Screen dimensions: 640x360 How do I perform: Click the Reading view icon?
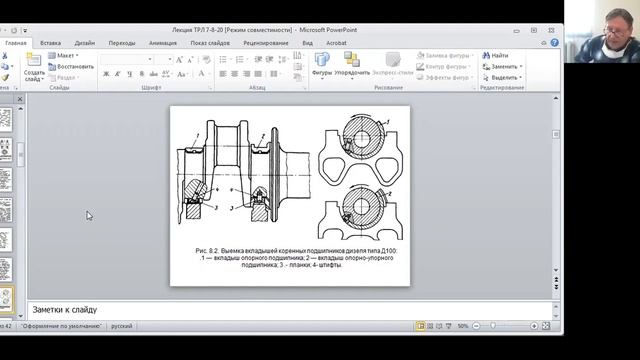click(439, 326)
